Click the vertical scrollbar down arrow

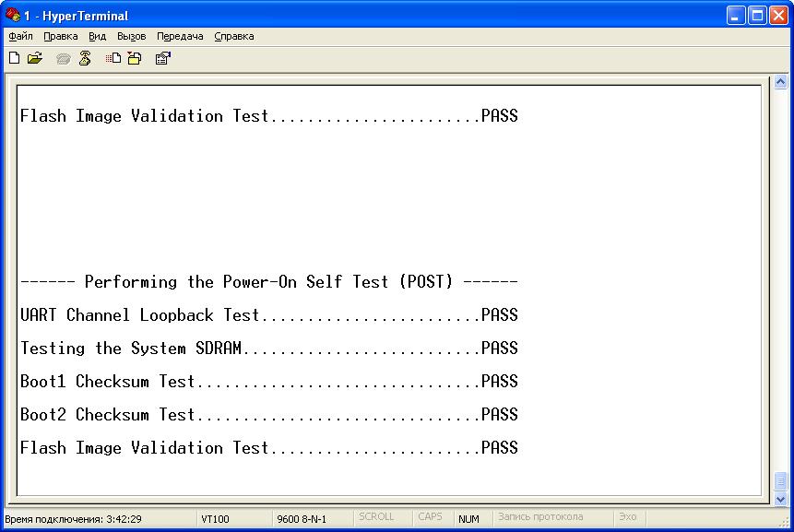coord(781,499)
